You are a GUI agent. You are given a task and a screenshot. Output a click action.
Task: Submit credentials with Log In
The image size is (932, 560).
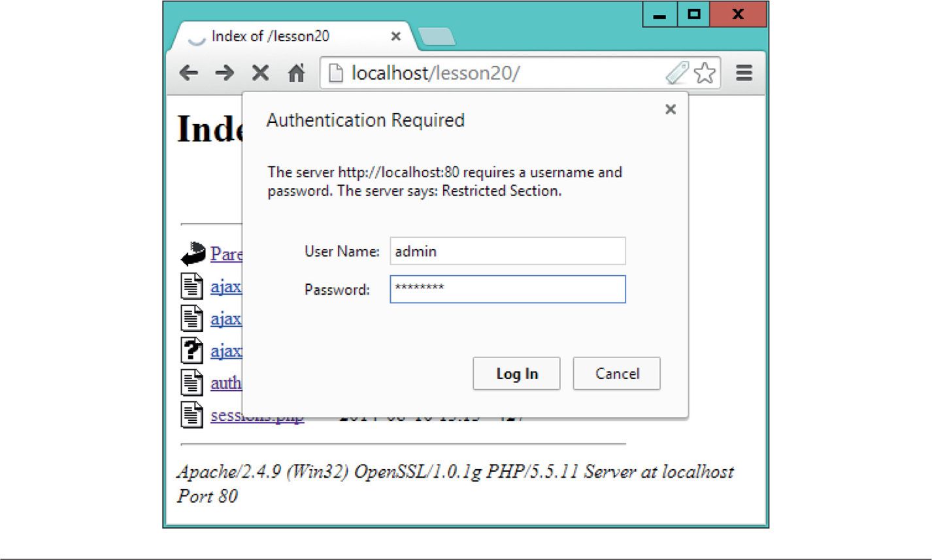point(516,373)
